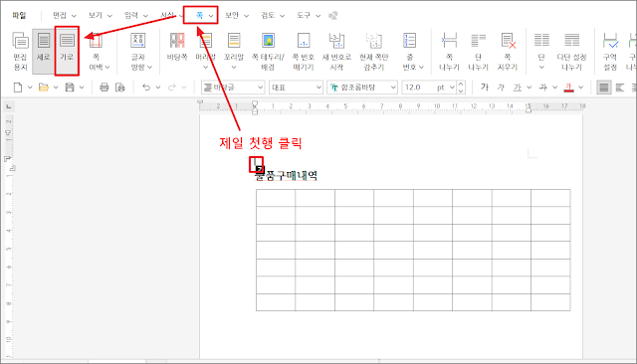637x364 pixels.
Task: Open the 보기 menu
Action: [x=100, y=16]
